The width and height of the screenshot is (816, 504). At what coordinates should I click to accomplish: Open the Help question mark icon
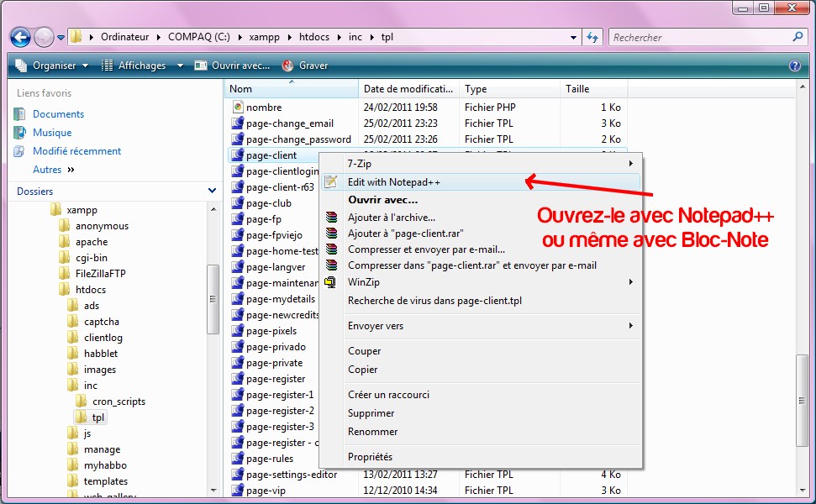795,66
